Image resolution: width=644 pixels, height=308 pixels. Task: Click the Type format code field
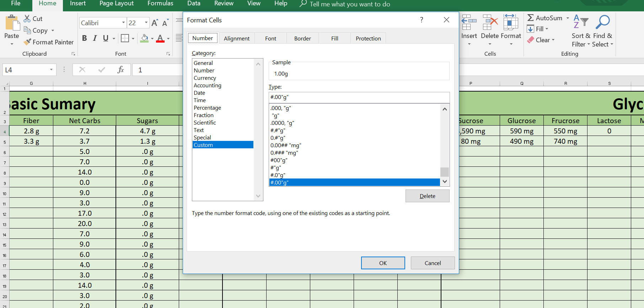(x=359, y=97)
